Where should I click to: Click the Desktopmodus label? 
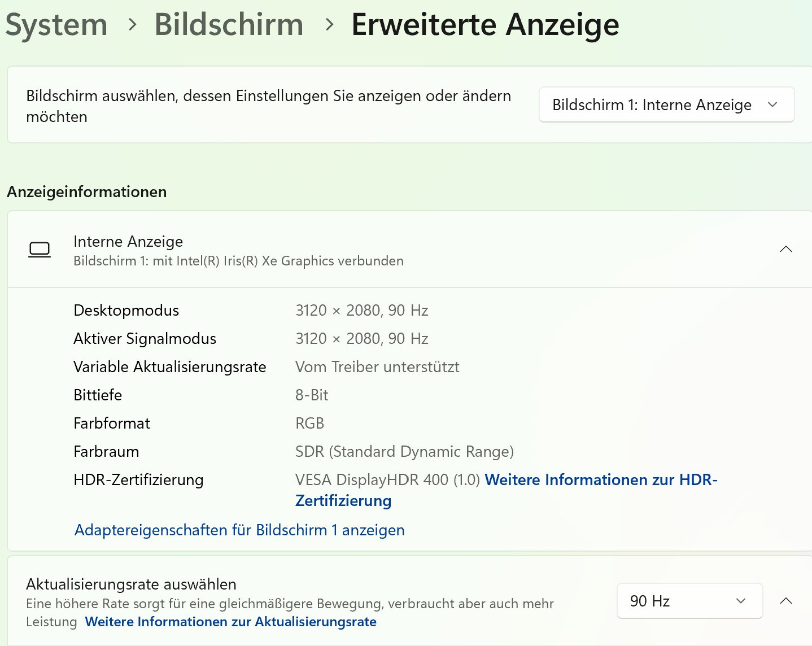point(126,311)
